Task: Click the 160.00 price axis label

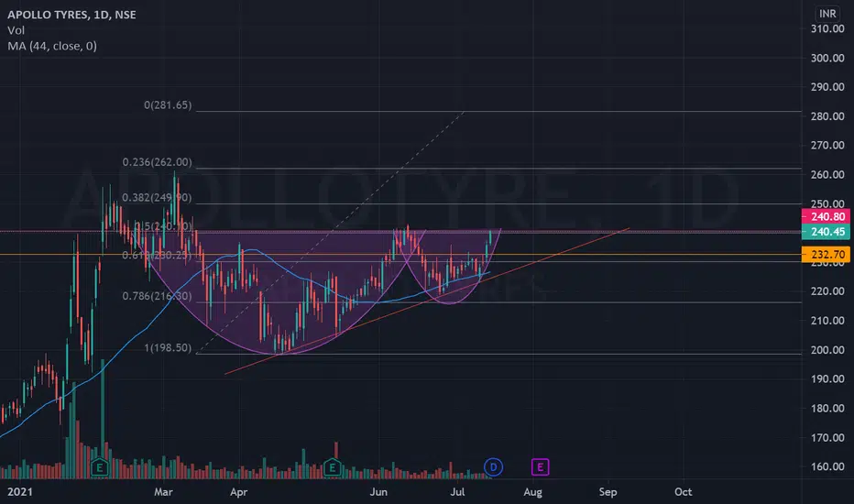Action: point(827,467)
